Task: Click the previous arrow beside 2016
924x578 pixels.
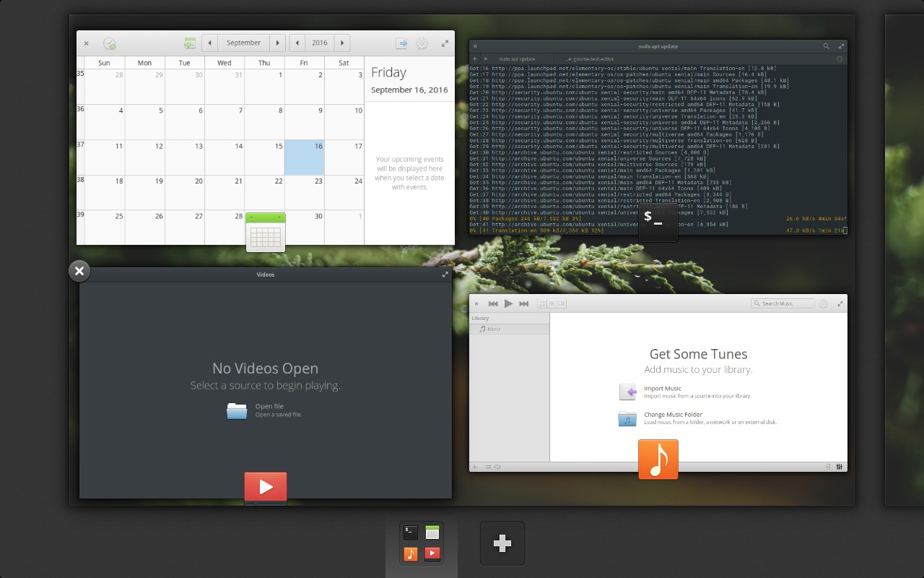Action: 297,43
